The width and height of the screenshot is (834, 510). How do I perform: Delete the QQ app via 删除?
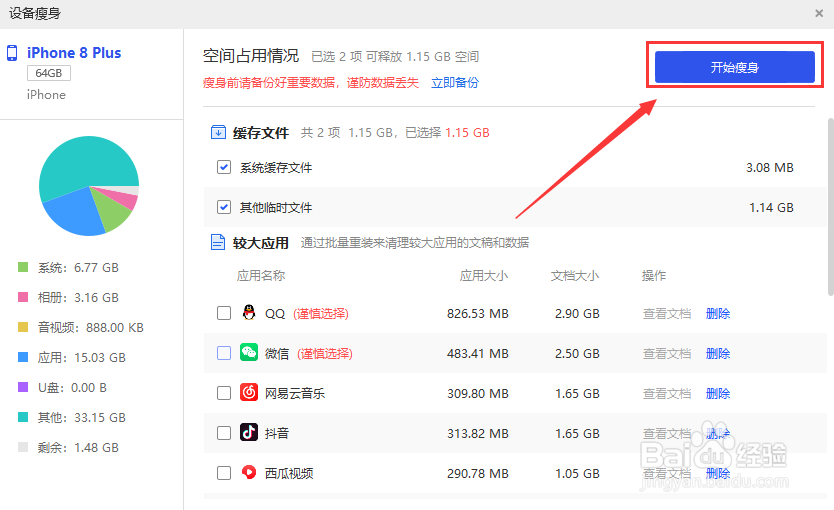[718, 314]
